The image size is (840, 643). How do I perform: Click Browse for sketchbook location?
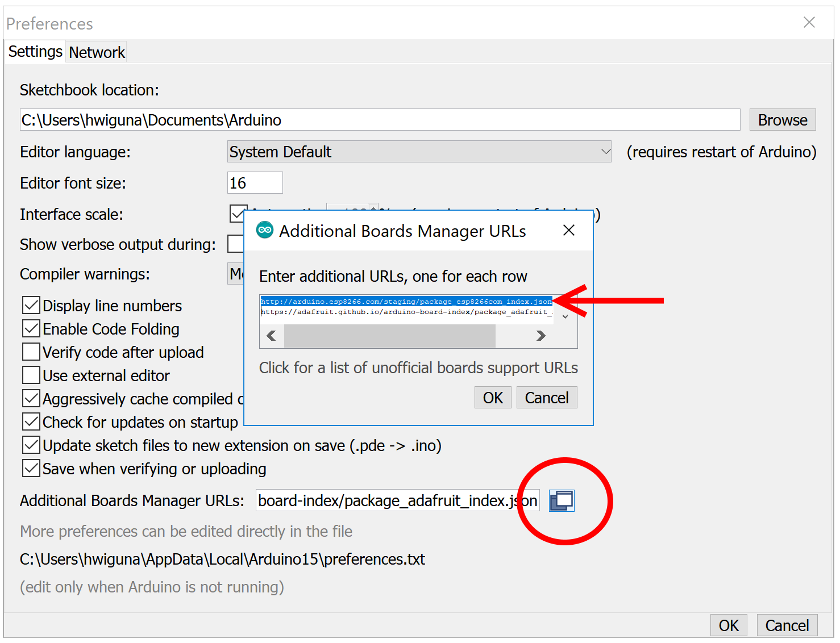[783, 120]
